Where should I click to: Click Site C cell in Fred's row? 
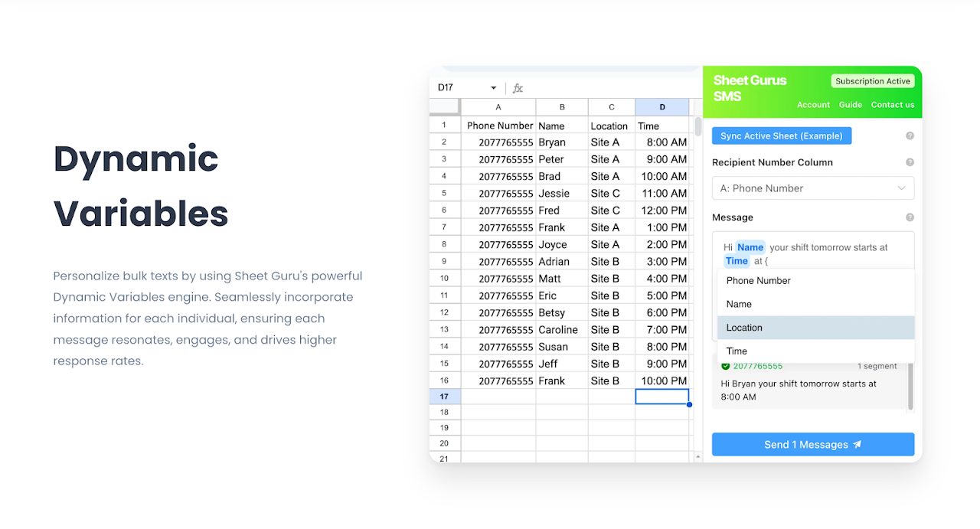612,211
